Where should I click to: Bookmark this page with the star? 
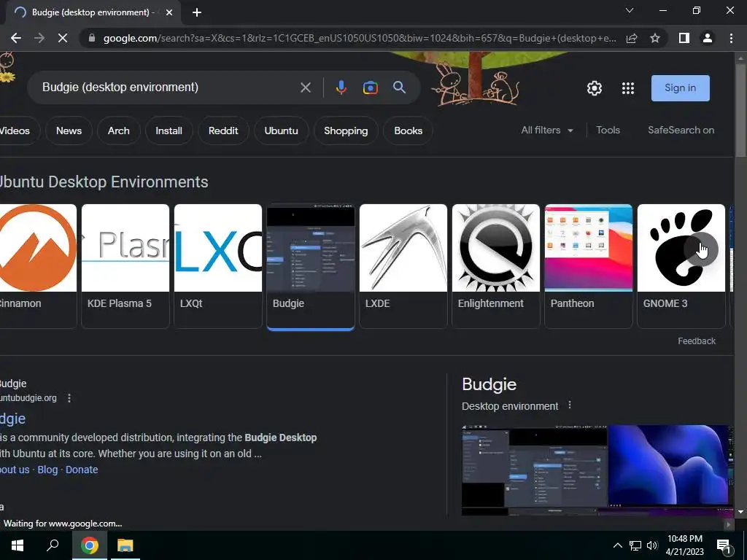point(655,38)
